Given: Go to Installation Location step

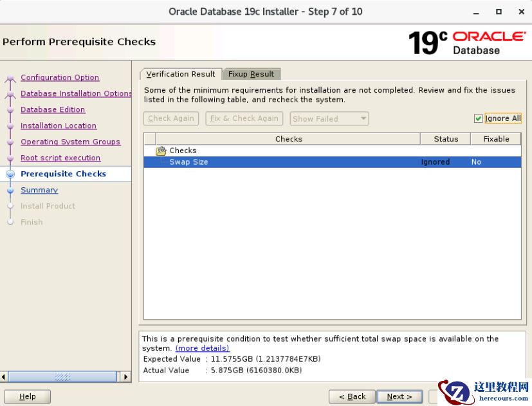Looking at the screenshot, I should [x=59, y=125].
